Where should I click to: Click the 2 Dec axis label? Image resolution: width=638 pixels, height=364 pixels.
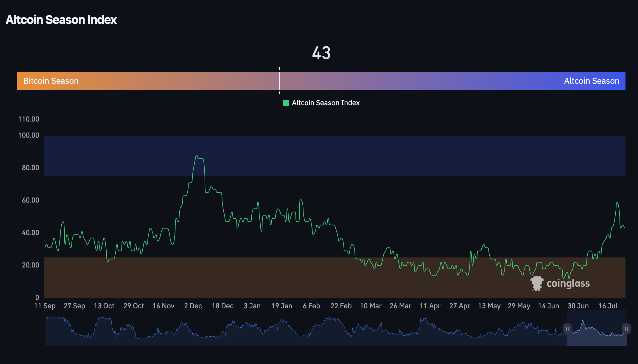(193, 306)
